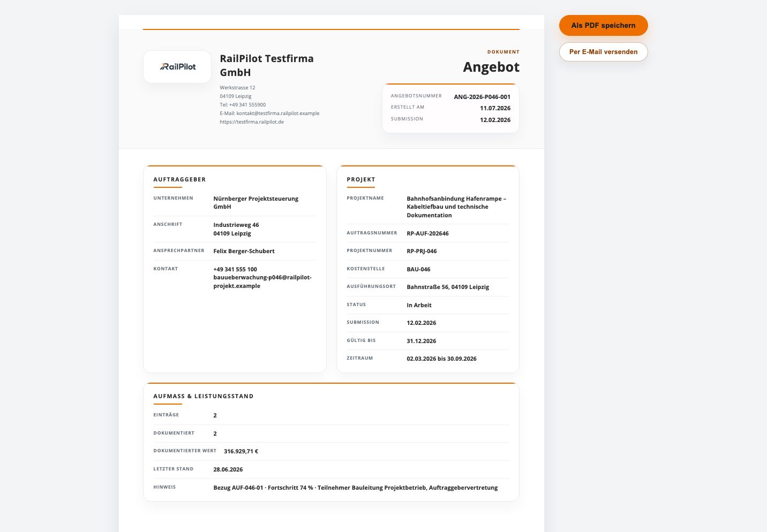
Task: Click 'Nürnberger Projektsteuerung GmbH'
Action: 255,202
